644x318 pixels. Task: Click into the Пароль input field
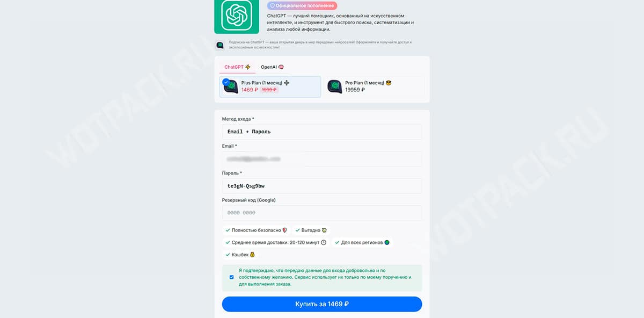tap(322, 186)
